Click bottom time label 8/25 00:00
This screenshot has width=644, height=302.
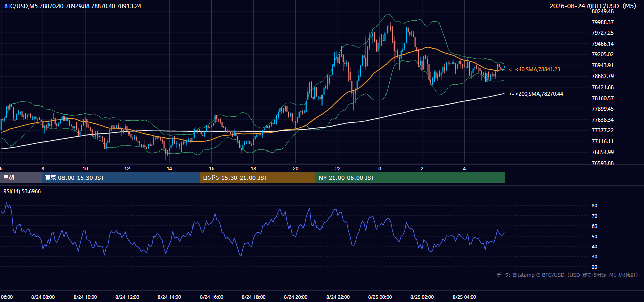click(x=379, y=297)
